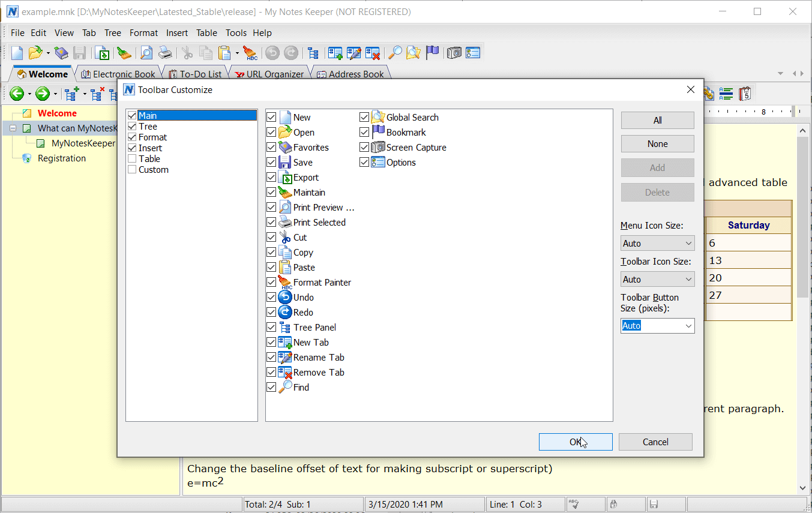Open the Tools menu
The image size is (812, 513).
pos(236,33)
